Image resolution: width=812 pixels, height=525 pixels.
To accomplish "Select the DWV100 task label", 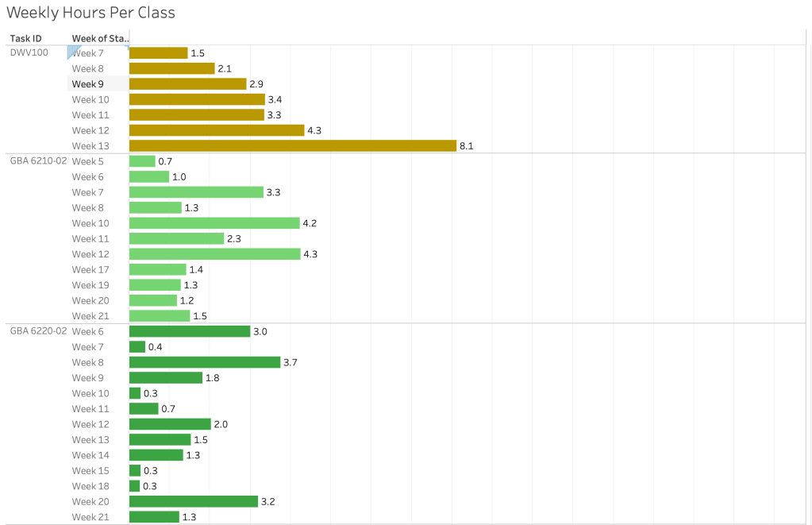I will tap(29, 52).
